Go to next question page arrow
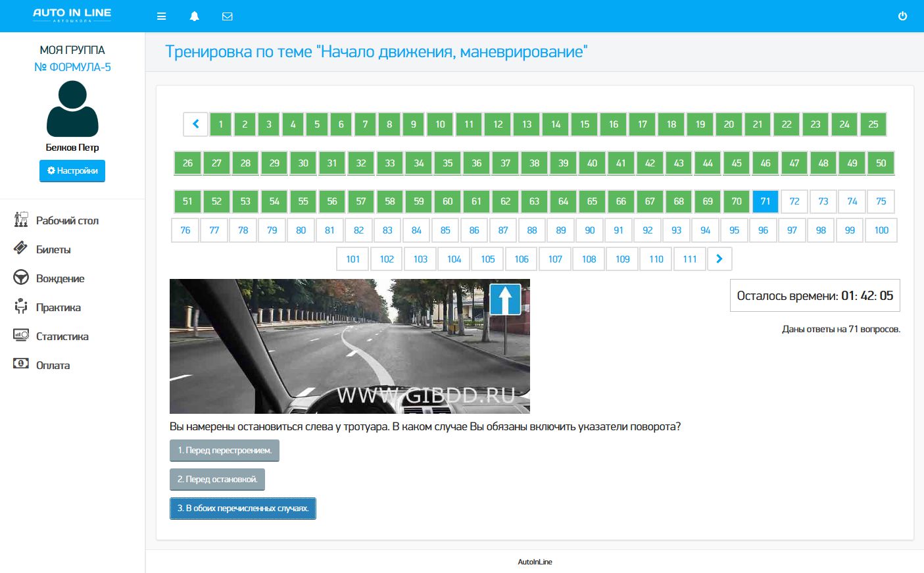Image resolution: width=924 pixels, height=573 pixels. point(719,259)
